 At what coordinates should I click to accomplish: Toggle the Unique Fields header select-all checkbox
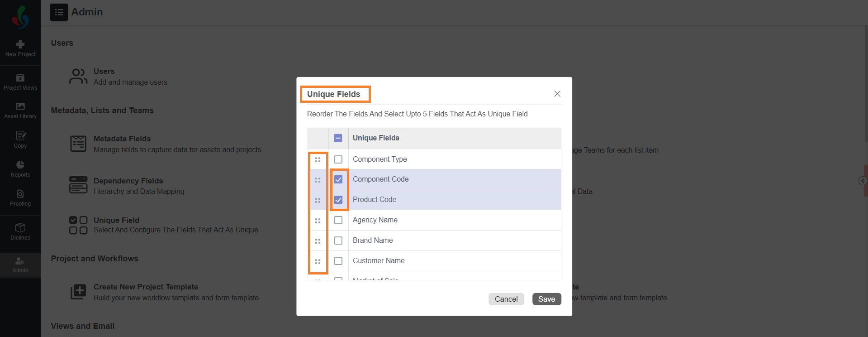(x=338, y=138)
